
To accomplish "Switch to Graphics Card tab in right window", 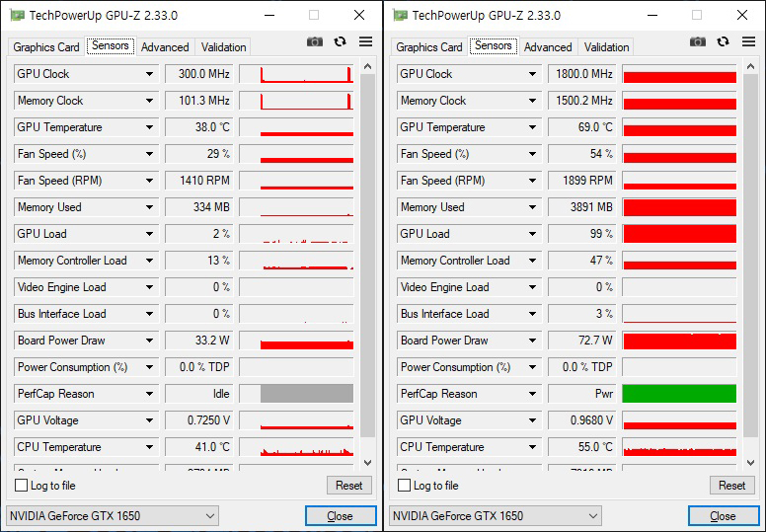I will (x=429, y=47).
